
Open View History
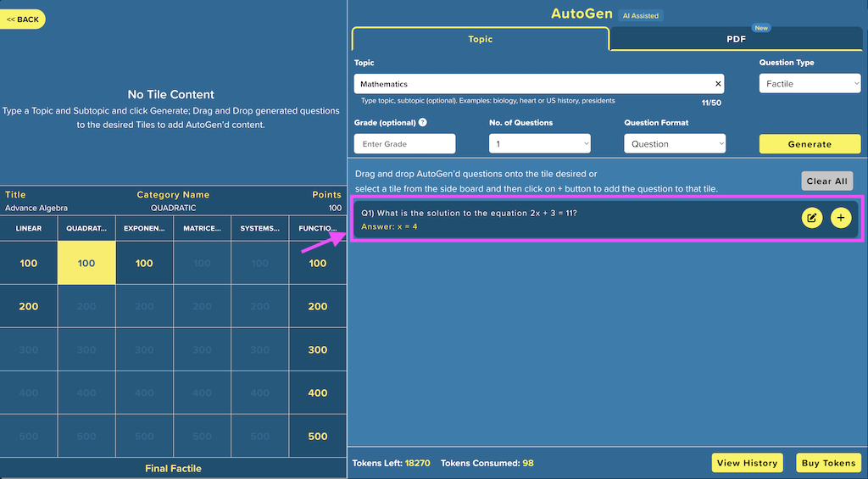pyautogui.click(x=747, y=463)
